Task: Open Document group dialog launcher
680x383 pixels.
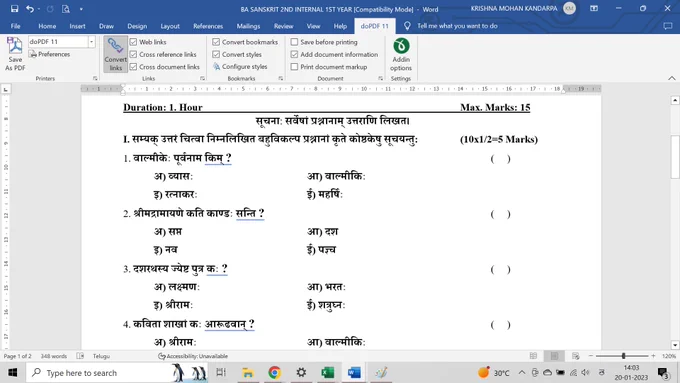Action: 380,79
